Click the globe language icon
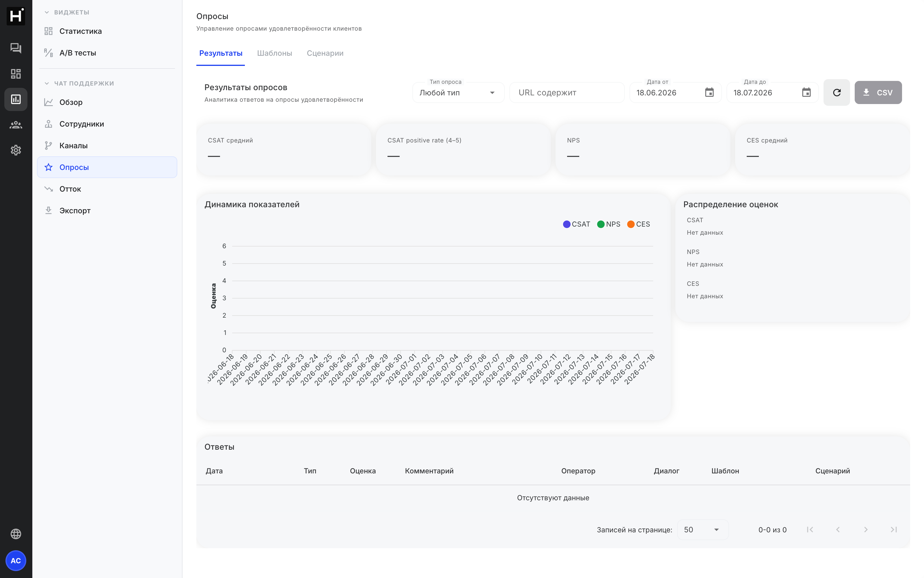The width and height of the screenshot is (924, 578). tap(16, 534)
